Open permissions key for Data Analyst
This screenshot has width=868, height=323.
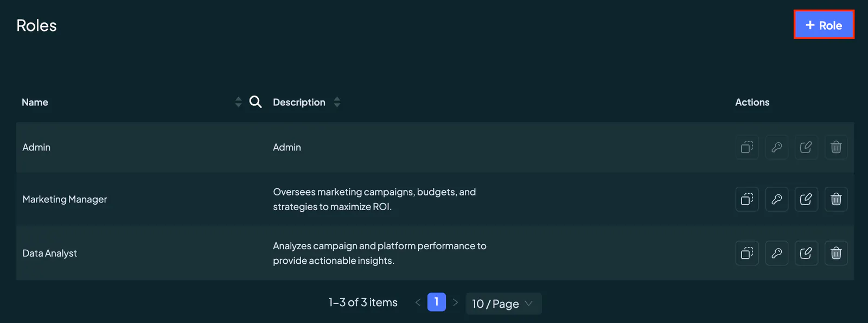777,253
